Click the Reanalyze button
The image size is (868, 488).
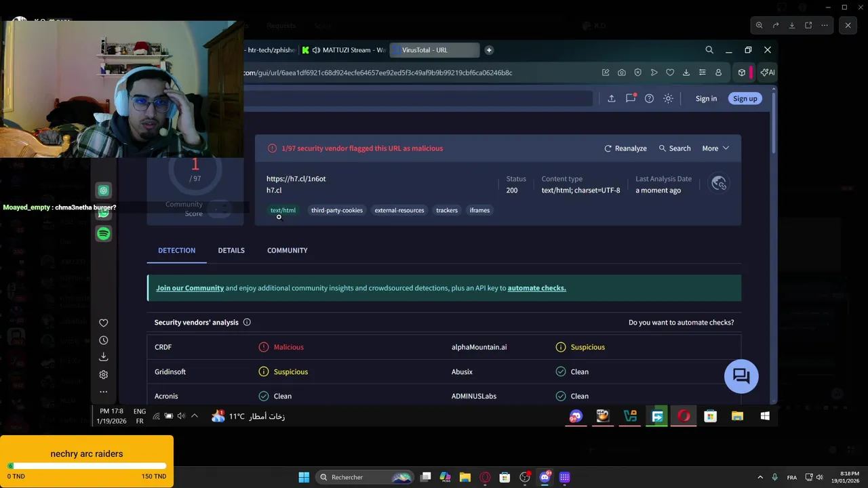[x=625, y=148]
